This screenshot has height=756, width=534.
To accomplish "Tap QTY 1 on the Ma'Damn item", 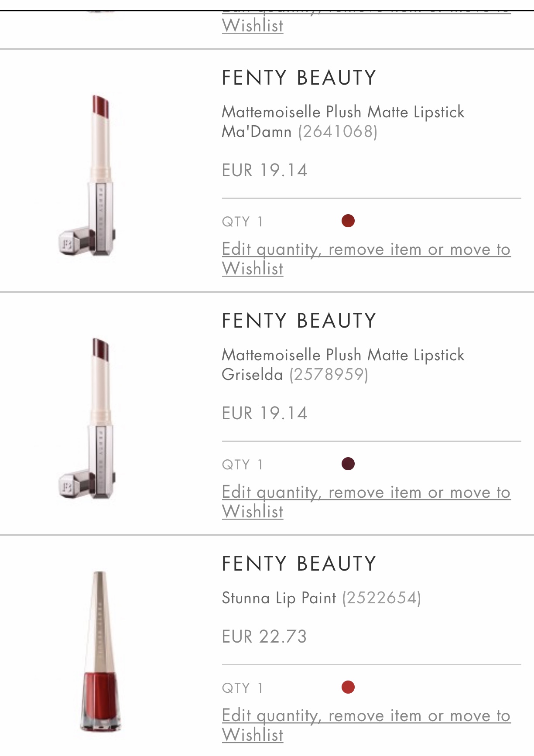I will [242, 222].
